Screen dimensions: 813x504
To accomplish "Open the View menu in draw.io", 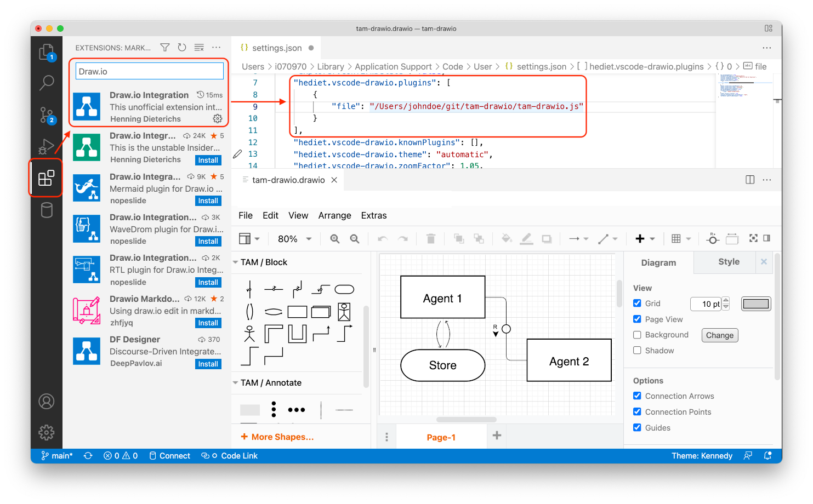I will pyautogui.click(x=298, y=216).
